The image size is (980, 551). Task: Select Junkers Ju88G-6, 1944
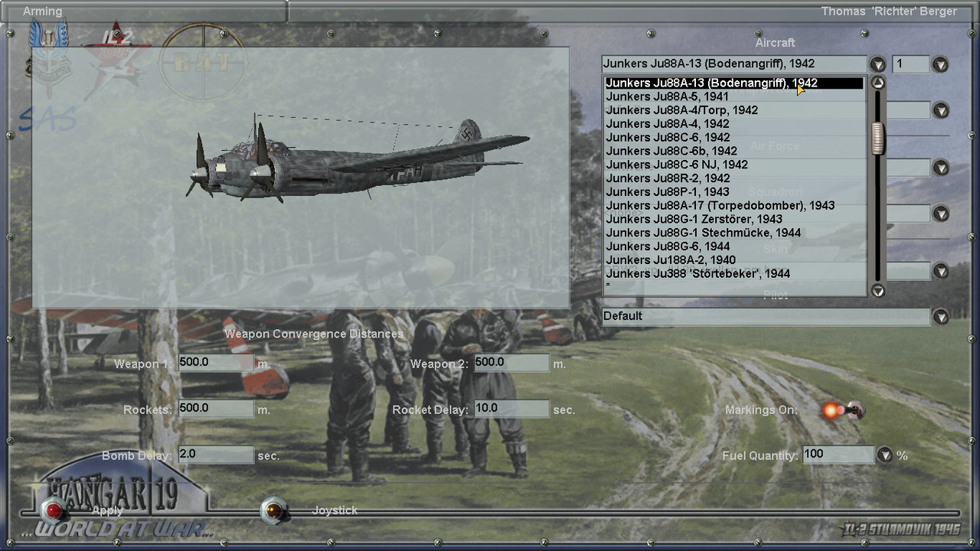click(x=733, y=246)
